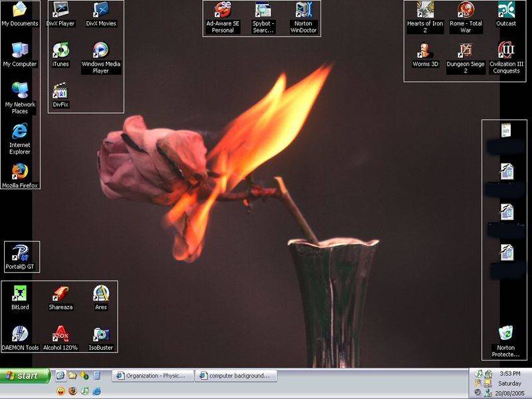The width and height of the screenshot is (532, 399).
Task: Select the Worms 3D game icon
Action: click(x=425, y=51)
